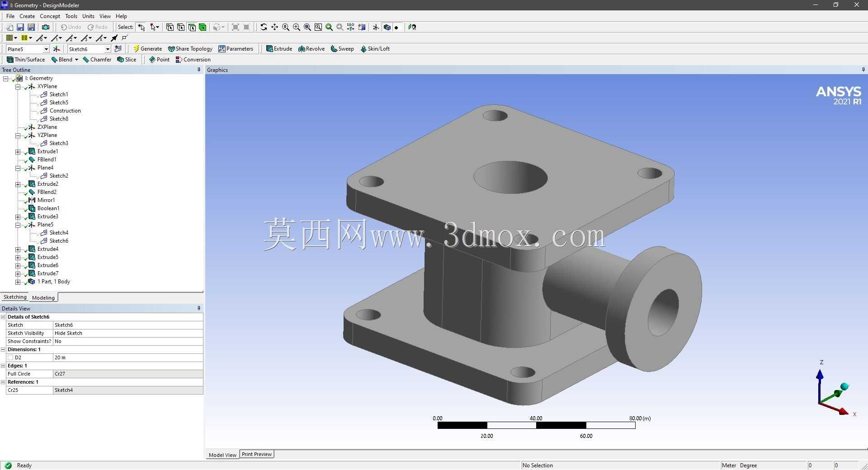
Task: Open the select mode dropdown arrow
Action: [x=158, y=27]
